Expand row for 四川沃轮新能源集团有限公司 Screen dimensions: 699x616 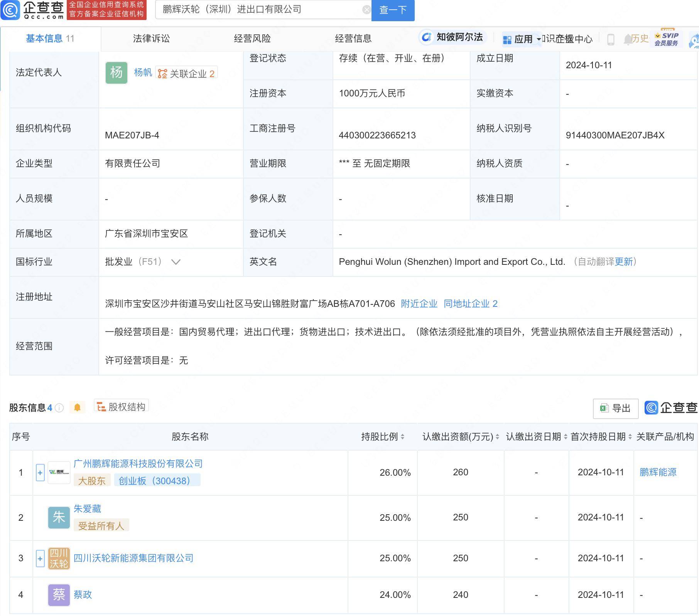pyautogui.click(x=40, y=559)
